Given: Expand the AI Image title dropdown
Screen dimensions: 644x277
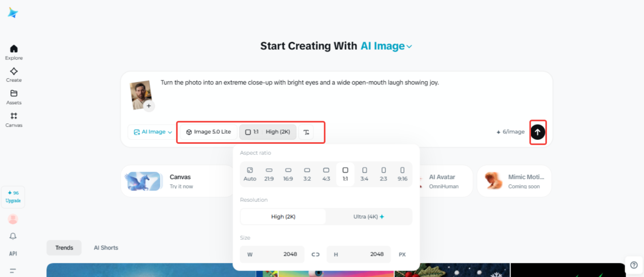Looking at the screenshot, I should coord(386,46).
